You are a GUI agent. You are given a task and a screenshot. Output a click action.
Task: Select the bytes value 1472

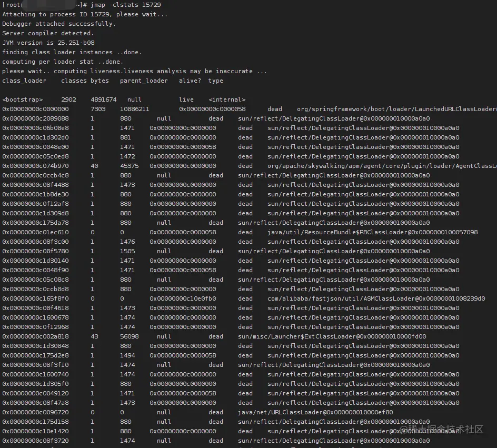[x=127, y=156]
